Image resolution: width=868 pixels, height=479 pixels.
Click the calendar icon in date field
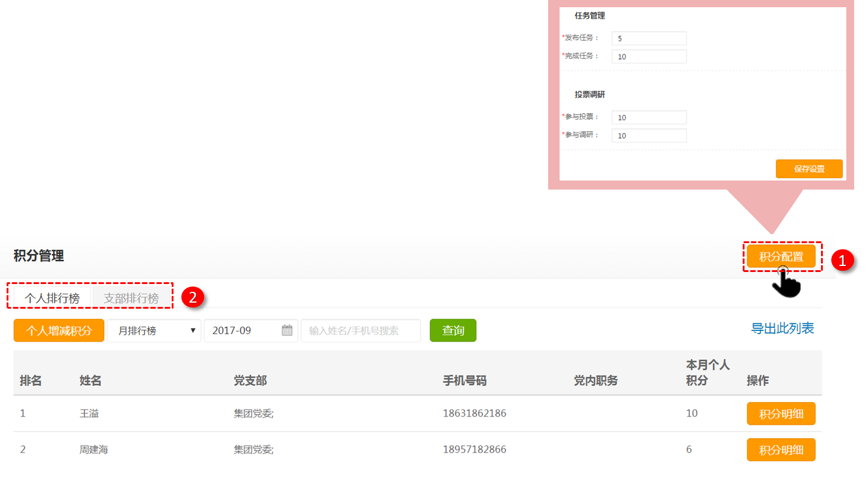coord(287,330)
